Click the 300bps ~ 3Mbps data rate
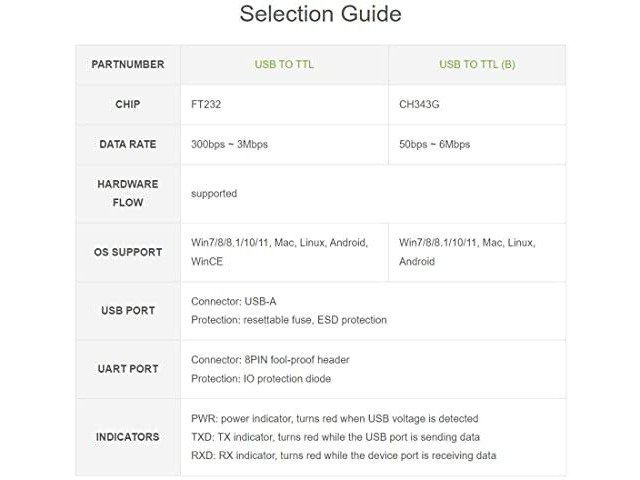Screen dimensions: 640x480 pos(229,144)
